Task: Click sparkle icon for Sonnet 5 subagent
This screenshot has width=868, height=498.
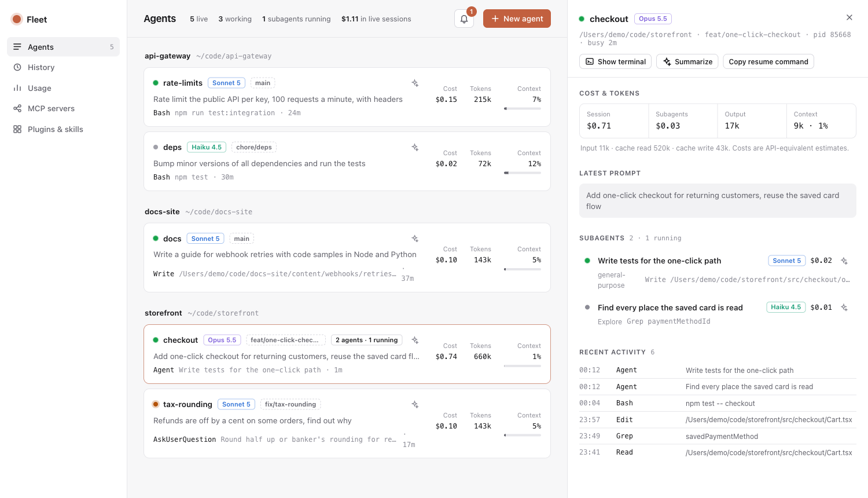Action: (x=844, y=261)
